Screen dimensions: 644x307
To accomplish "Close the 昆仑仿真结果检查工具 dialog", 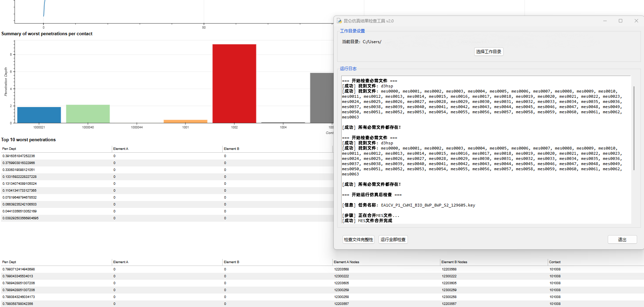I will [x=636, y=21].
